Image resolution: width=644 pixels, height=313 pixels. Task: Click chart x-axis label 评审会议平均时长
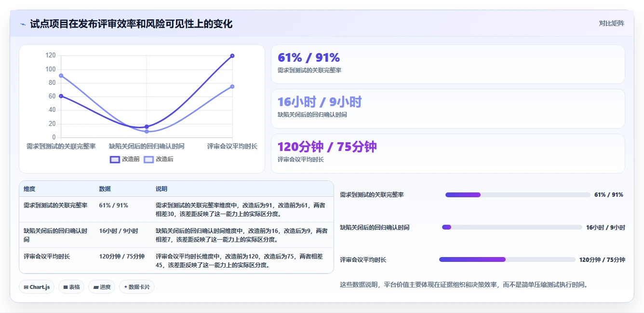click(232, 146)
